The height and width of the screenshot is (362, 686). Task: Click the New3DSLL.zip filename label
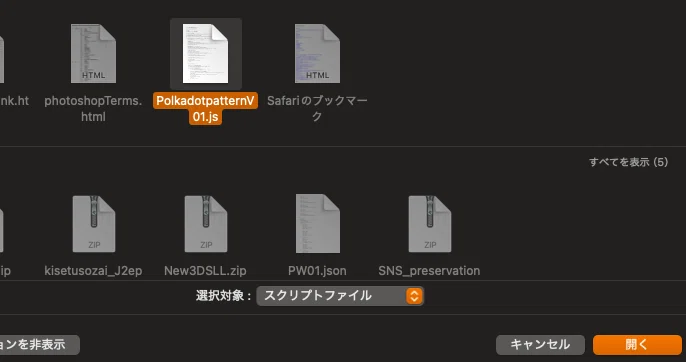pos(205,271)
